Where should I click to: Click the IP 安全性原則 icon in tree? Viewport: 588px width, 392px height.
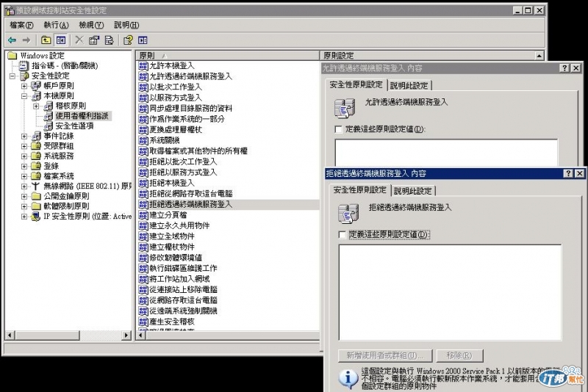pyautogui.click(x=35, y=217)
